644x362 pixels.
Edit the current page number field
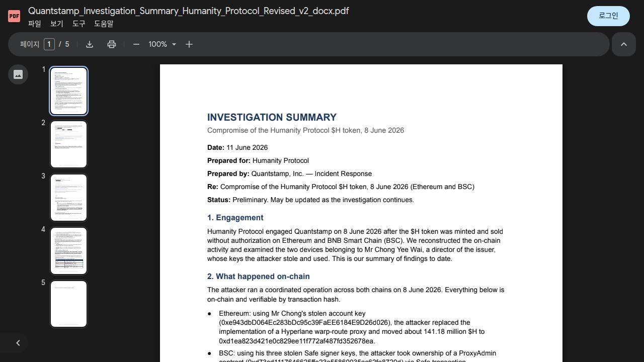[49, 44]
